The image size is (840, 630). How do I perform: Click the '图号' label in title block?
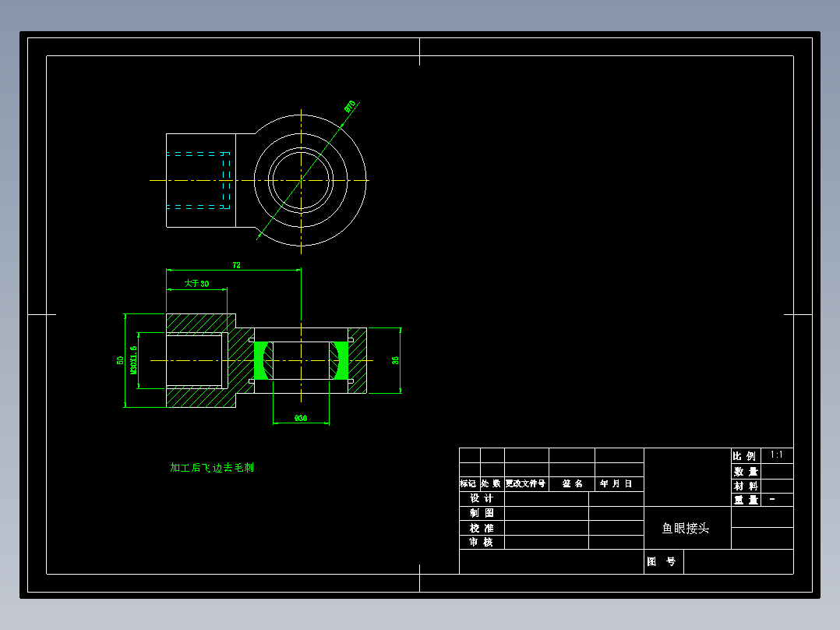(661, 561)
